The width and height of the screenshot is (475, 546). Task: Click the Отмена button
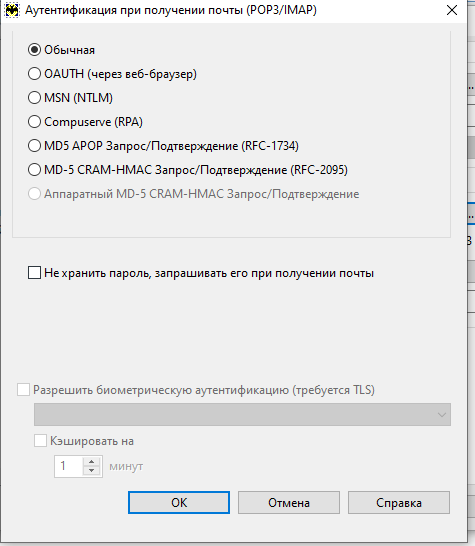[x=289, y=502]
